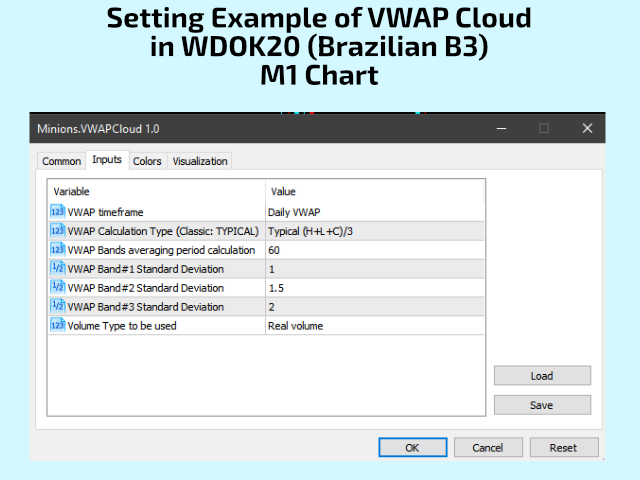
Task: Click the Cancel button
Action: (487, 448)
